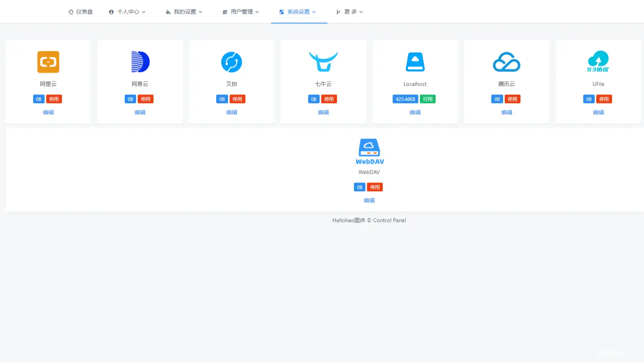Edit the 又拍 storage source
The width and height of the screenshot is (644, 363).
pyautogui.click(x=232, y=113)
